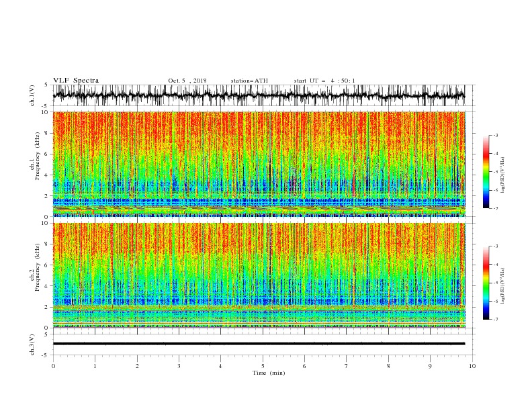532x411 pixels.
Task: Click the ch.1 frequency axis "6" tick label
Action: (47, 154)
